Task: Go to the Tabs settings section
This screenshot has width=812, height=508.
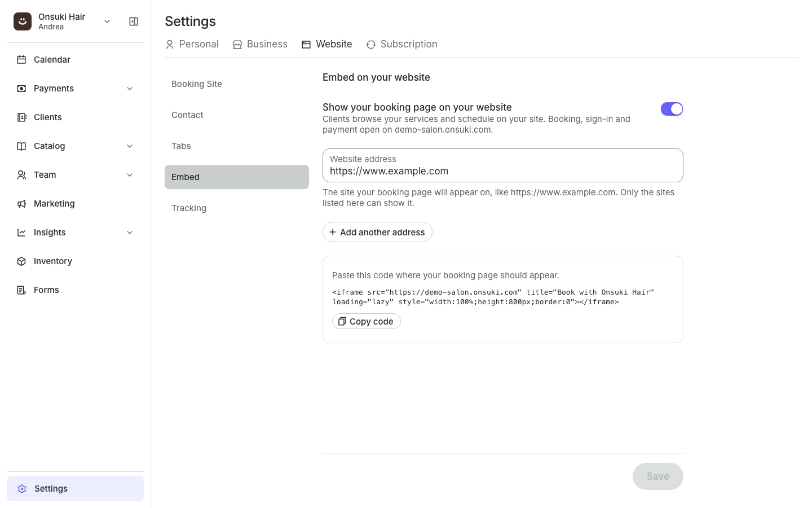Action: click(237, 146)
